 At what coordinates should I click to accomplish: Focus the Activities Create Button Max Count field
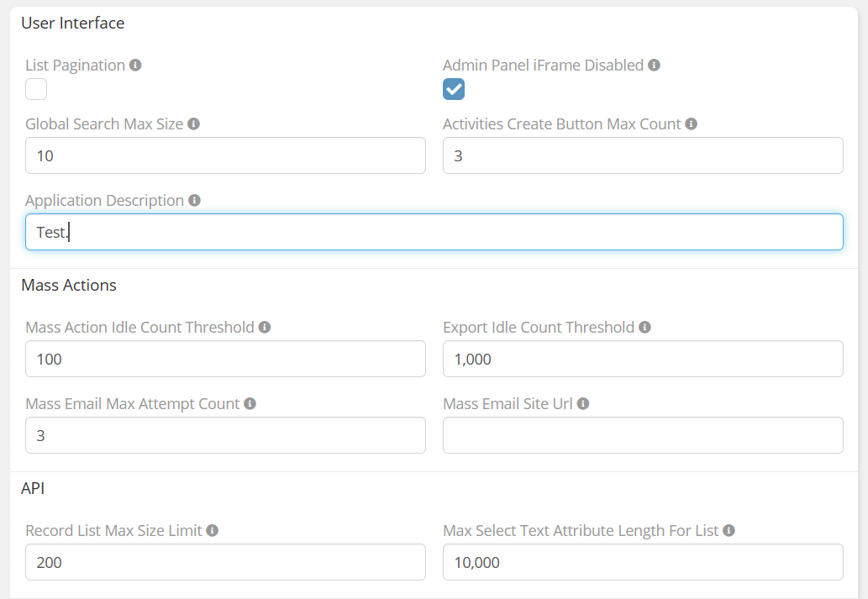pos(643,155)
